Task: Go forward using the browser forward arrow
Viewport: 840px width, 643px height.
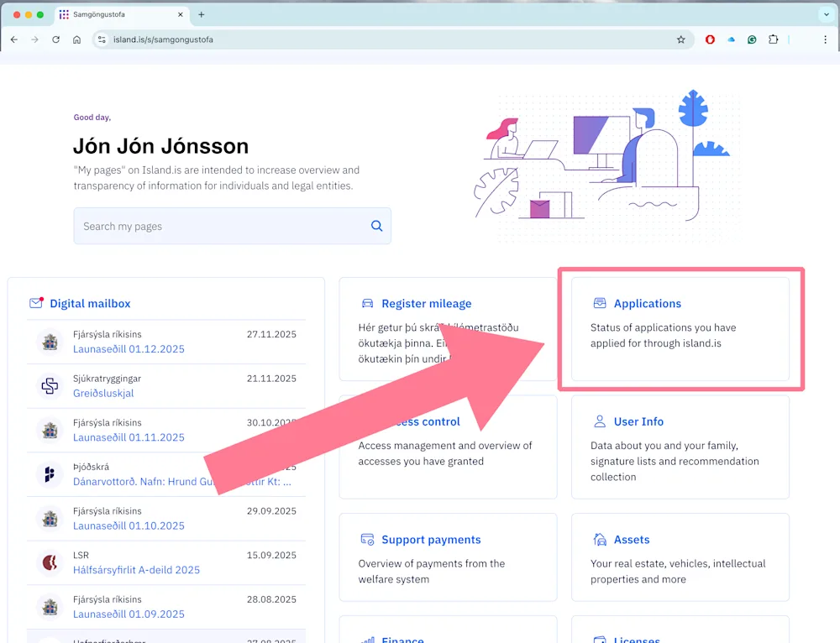Action: (34, 39)
